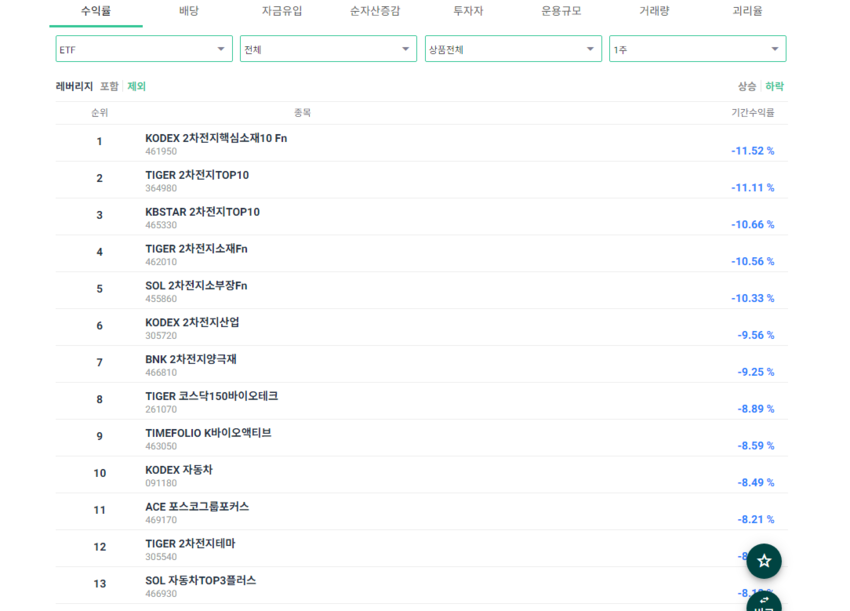
Task: Open KODEX 2차전지산업 ETF
Action: pyautogui.click(x=192, y=323)
